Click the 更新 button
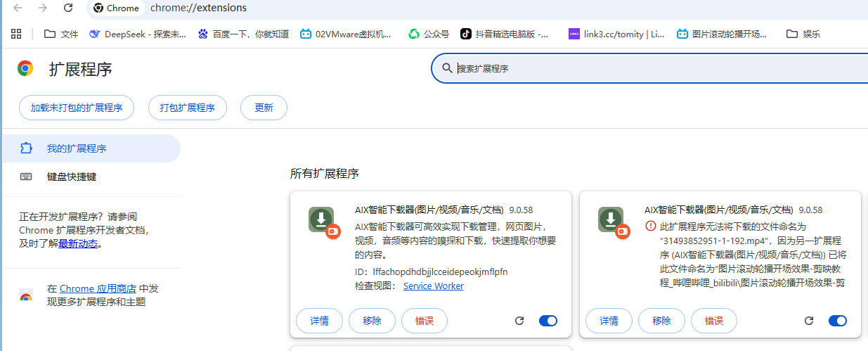Viewport: 868px width, 351px height. click(264, 108)
